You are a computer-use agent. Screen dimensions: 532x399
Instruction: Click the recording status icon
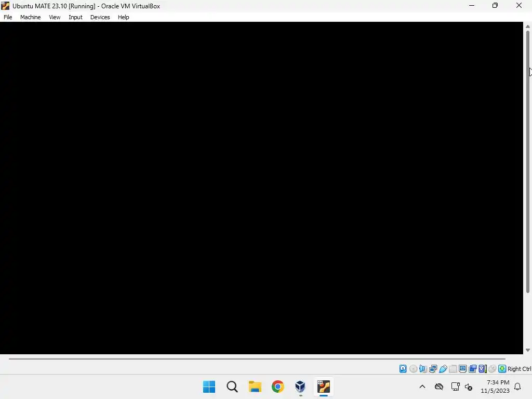(472, 369)
